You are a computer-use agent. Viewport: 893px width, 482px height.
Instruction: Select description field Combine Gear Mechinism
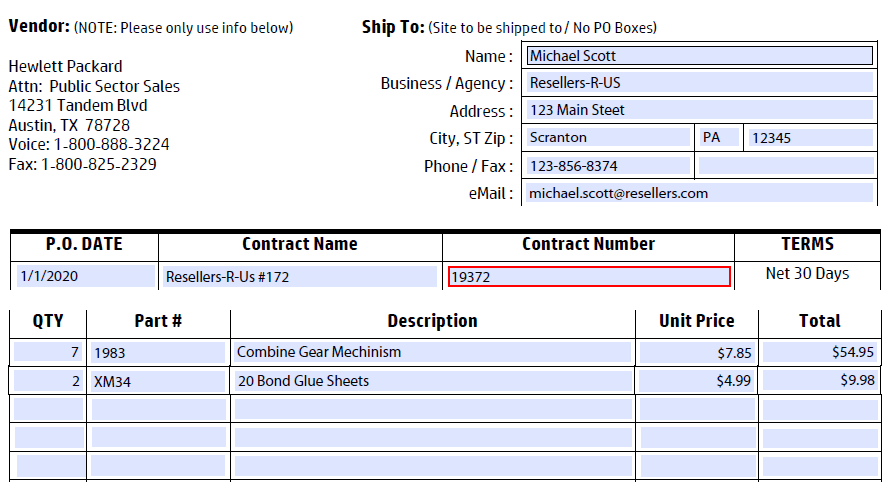click(x=433, y=352)
